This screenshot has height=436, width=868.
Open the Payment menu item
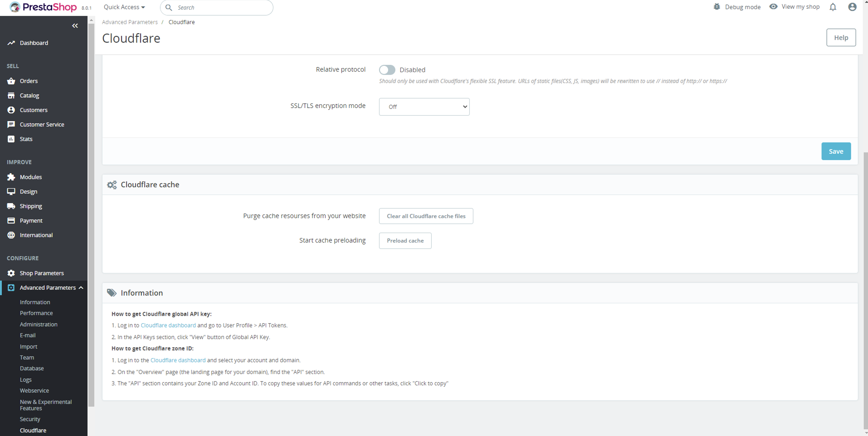pyautogui.click(x=31, y=221)
